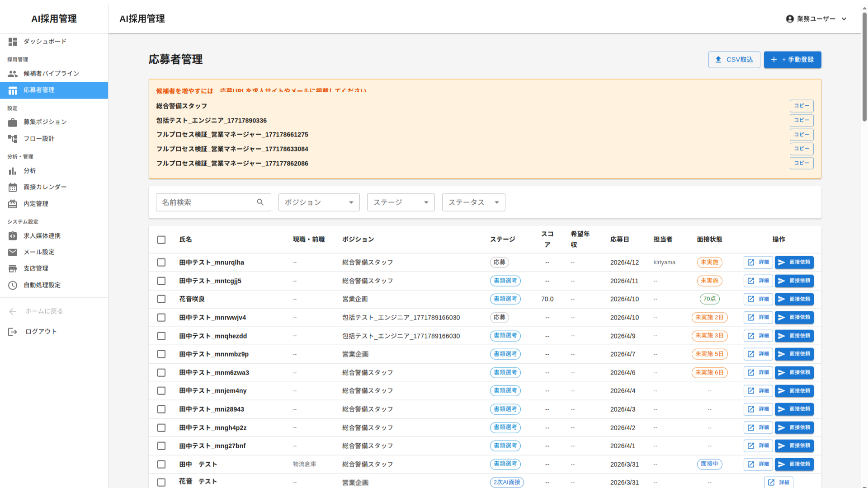This screenshot has height=488, width=868.
Task: Click send icon on 花音咲良 面接依頼
Action: coord(782,299)
